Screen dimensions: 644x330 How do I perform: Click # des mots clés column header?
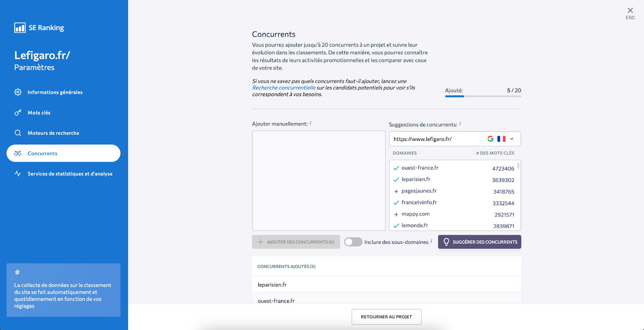coord(495,153)
